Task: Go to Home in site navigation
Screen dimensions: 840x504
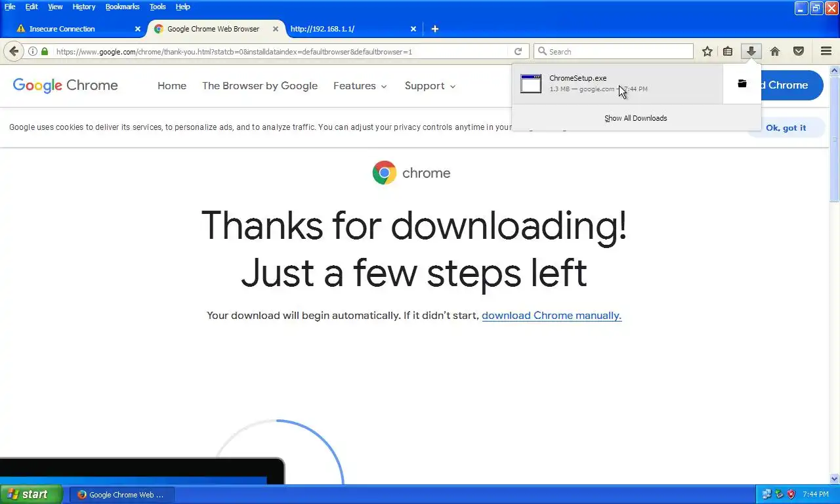Action: tap(172, 86)
